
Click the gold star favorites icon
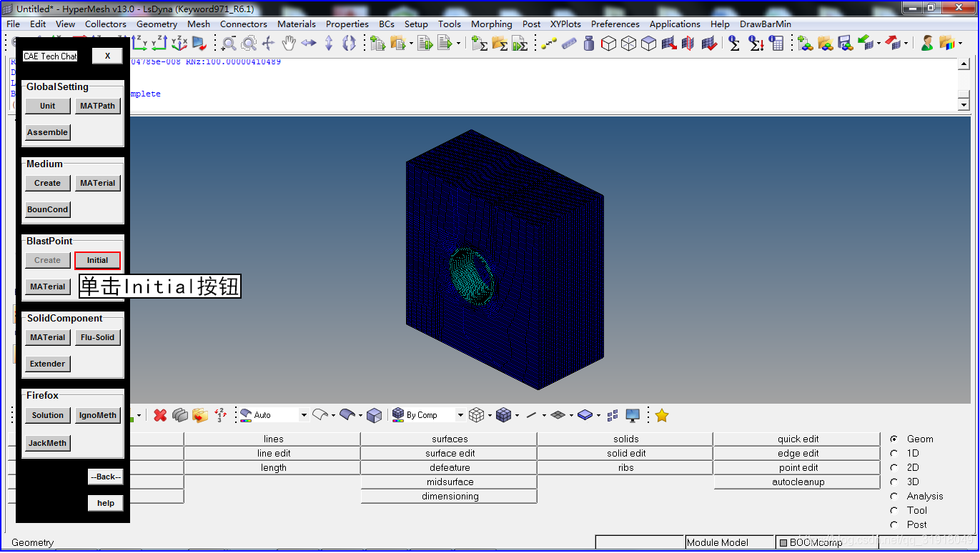(x=662, y=415)
